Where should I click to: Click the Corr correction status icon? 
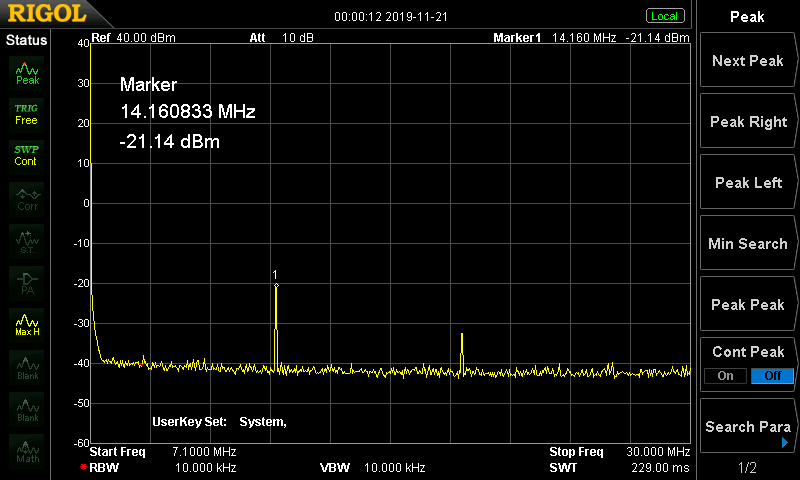coord(27,198)
